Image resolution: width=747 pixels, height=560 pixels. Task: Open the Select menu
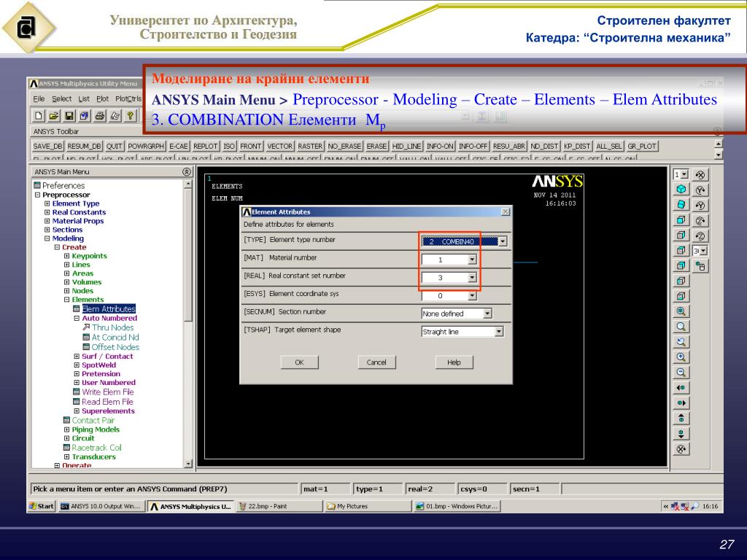coord(61,98)
